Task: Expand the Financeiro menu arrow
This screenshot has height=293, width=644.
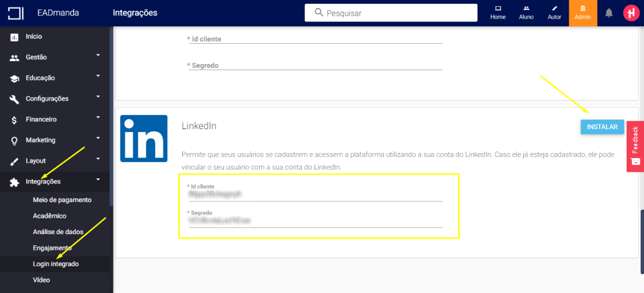Action: pos(98,117)
